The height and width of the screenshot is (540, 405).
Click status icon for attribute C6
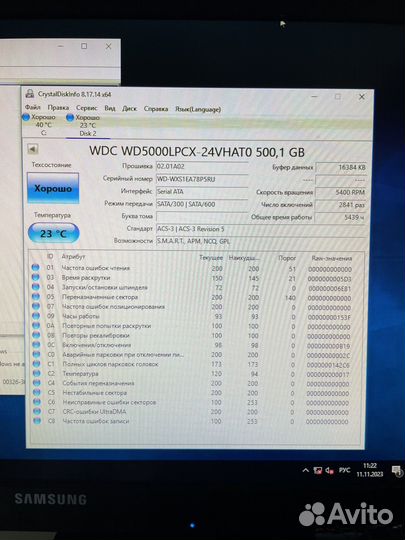point(37,402)
